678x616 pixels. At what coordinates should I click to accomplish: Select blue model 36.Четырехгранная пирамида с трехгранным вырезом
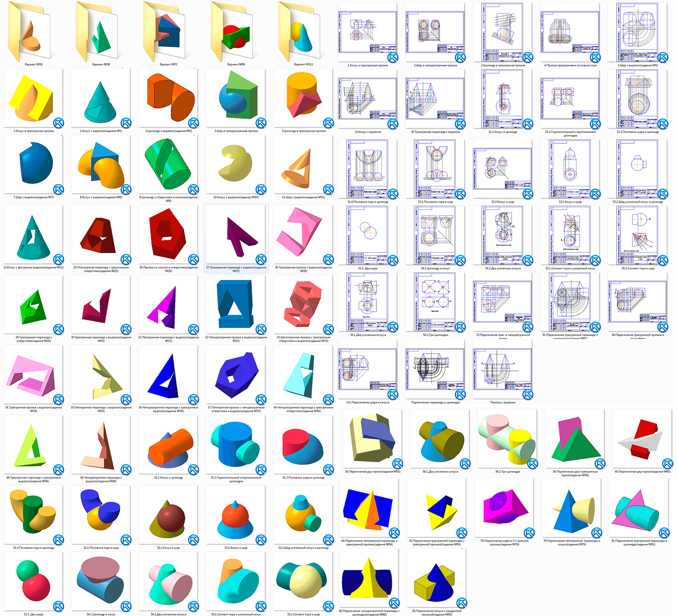[x=168, y=375]
